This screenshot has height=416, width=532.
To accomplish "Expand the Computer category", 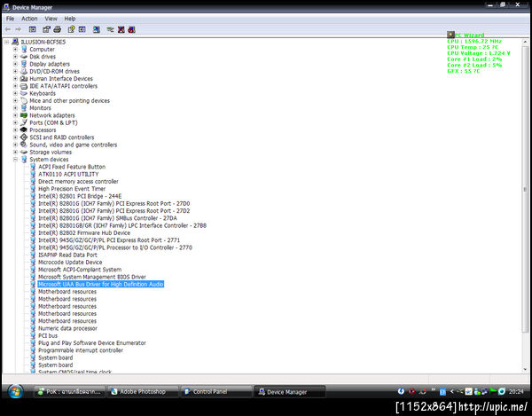I will (x=15, y=49).
